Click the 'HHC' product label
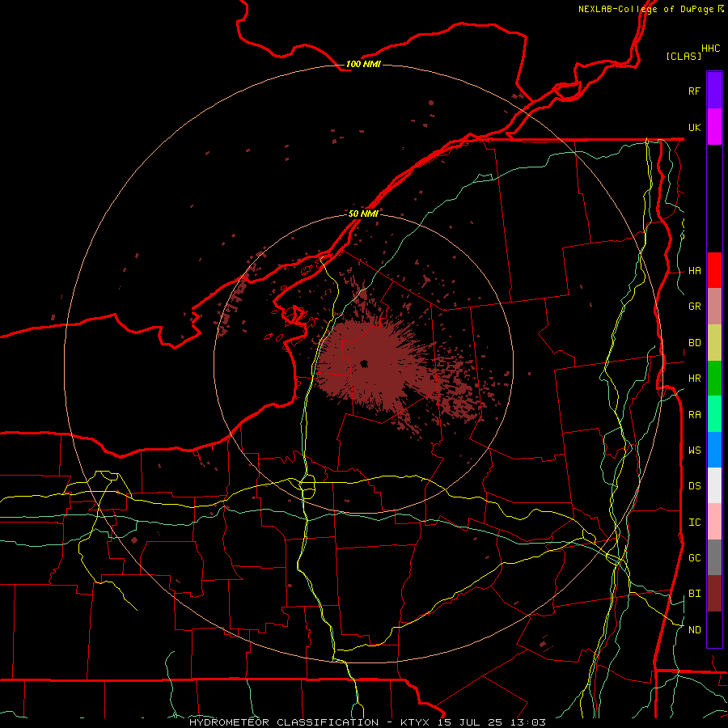 pos(711,49)
